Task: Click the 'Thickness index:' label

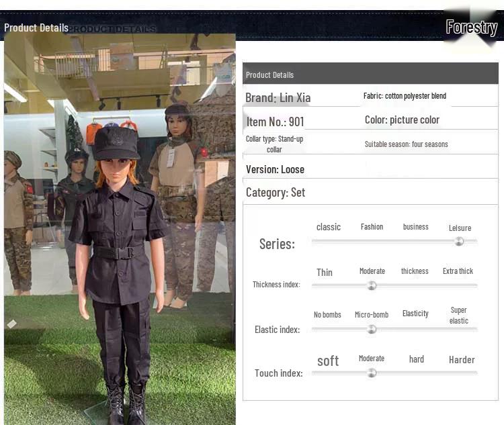Action: (276, 284)
